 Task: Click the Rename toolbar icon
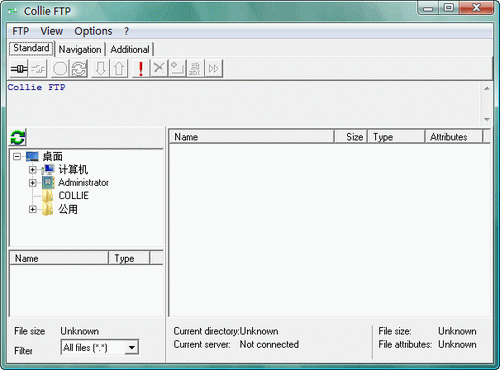pos(195,69)
